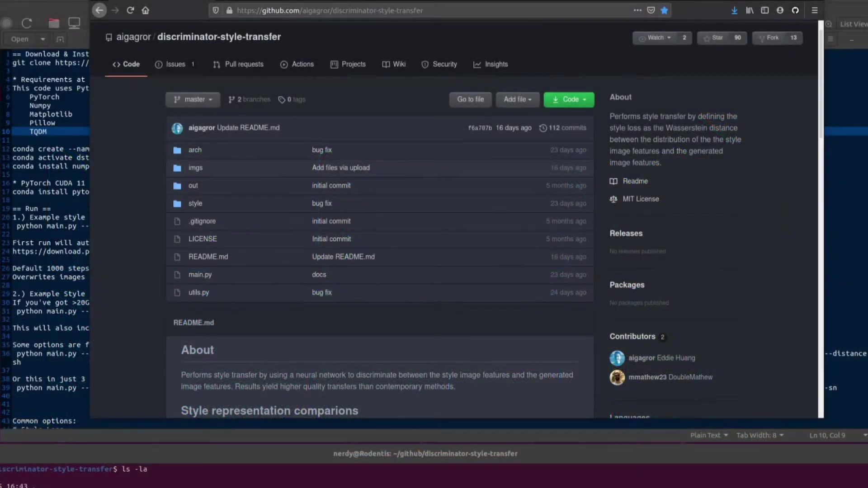Open contributor aigagror Eddie Huang
The height and width of the screenshot is (488, 868).
pos(652,358)
